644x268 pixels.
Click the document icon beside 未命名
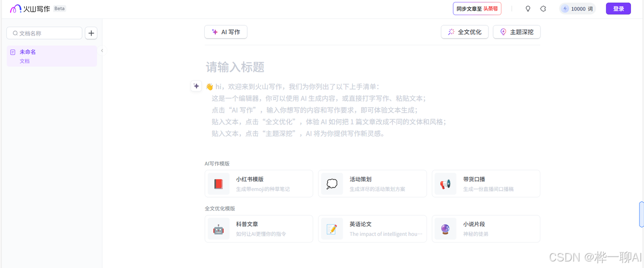13,52
